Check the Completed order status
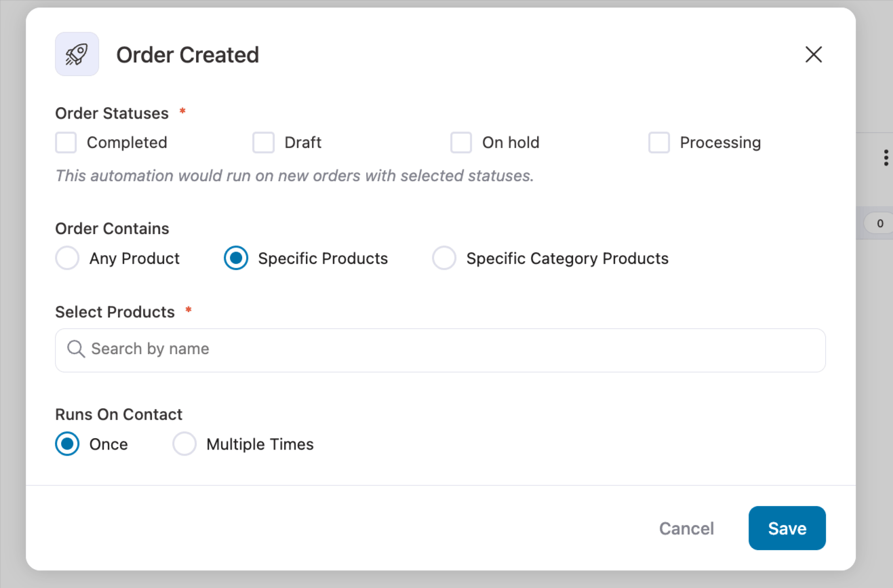Viewport: 893px width, 588px height. pos(66,142)
